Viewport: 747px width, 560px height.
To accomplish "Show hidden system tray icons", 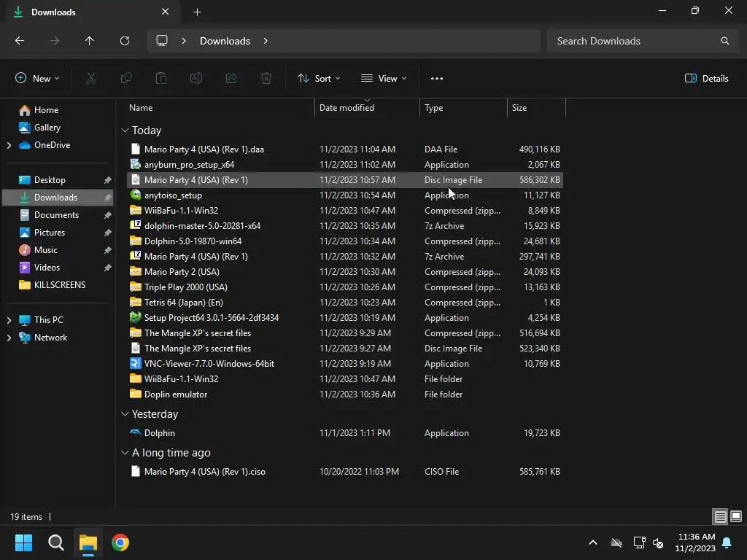I will tap(593, 542).
